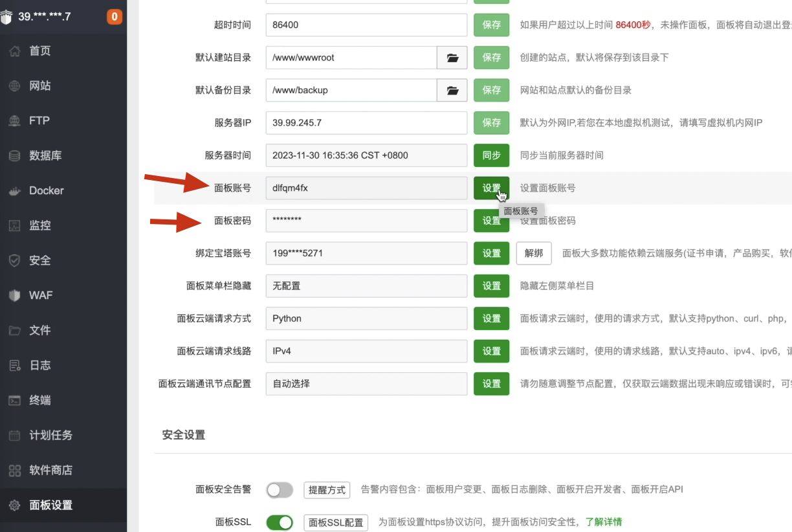Click 设置 for 面板云端请求方式
Image resolution: width=792 pixels, height=532 pixels.
(492, 318)
